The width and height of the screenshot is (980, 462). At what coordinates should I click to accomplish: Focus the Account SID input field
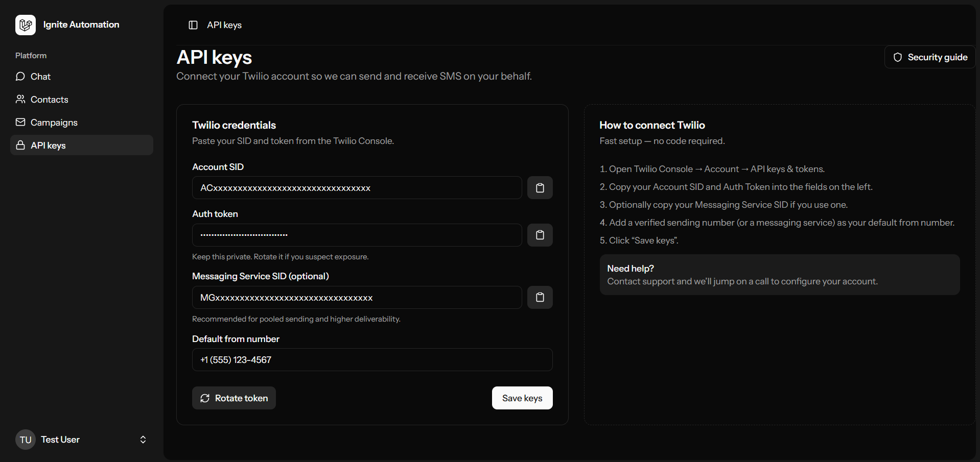pyautogui.click(x=357, y=188)
